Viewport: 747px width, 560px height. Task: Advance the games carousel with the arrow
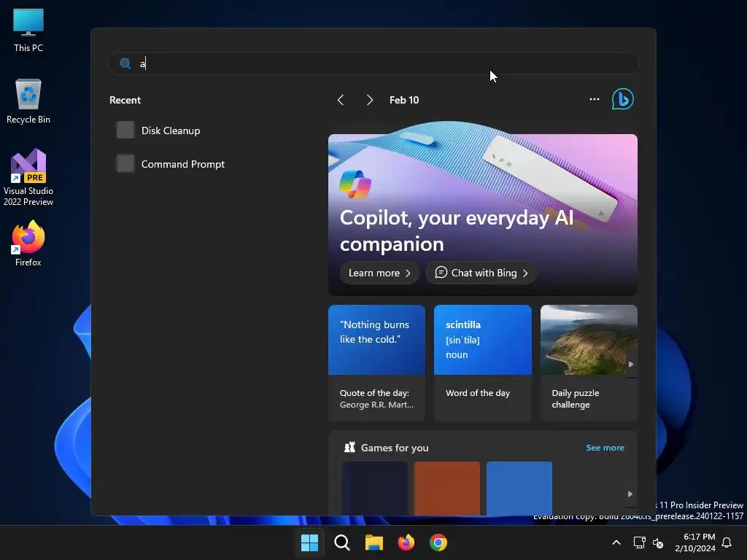point(630,494)
